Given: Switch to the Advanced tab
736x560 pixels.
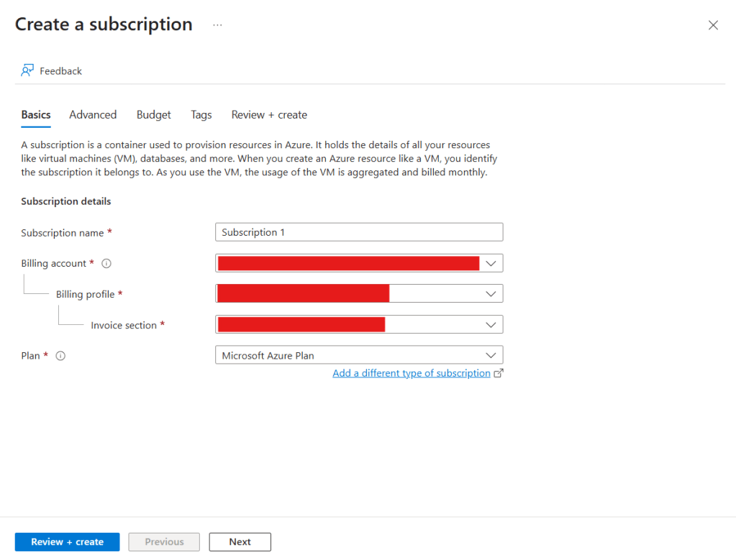Looking at the screenshot, I should [x=93, y=115].
